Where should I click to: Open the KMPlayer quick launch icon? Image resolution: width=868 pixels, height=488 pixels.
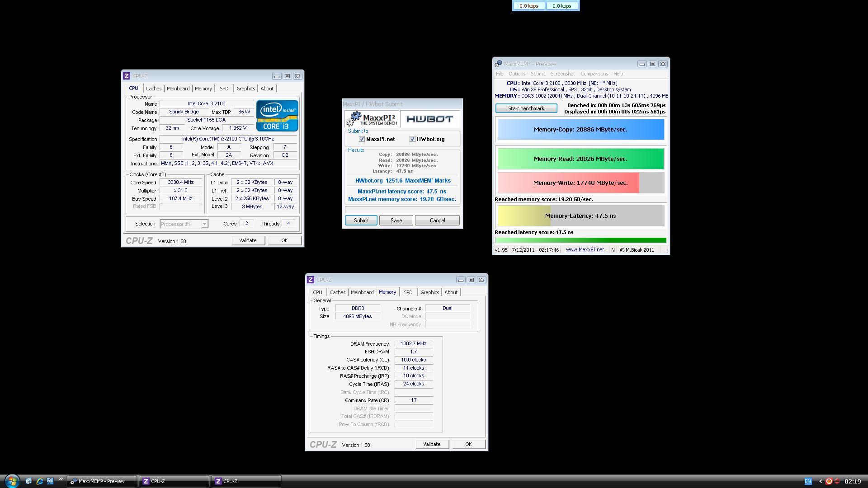[x=50, y=481]
